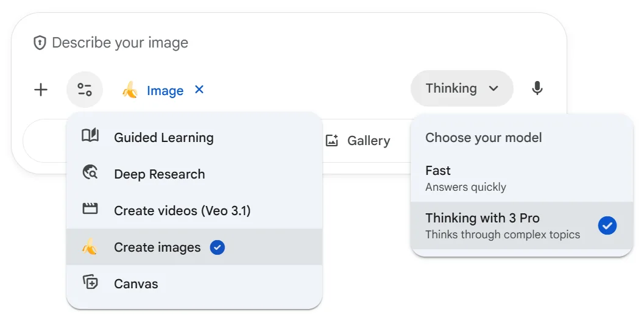Select Create videos (Veo 3.1) option
644x323 pixels.
194,210
